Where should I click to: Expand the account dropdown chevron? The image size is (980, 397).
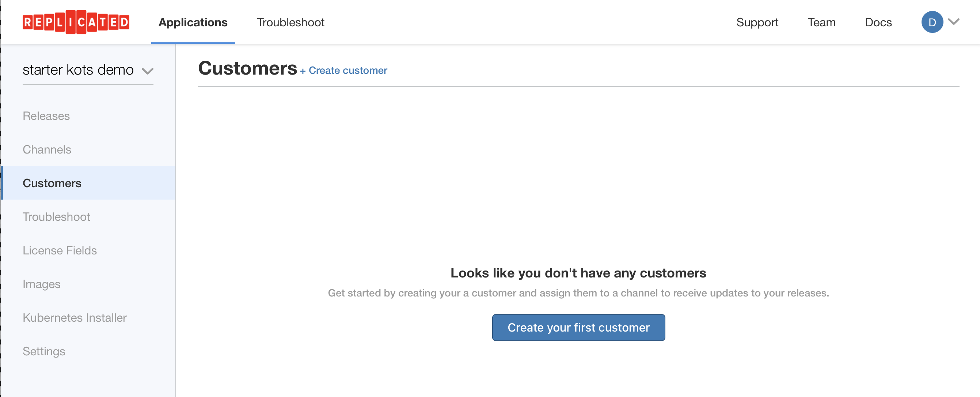tap(953, 22)
